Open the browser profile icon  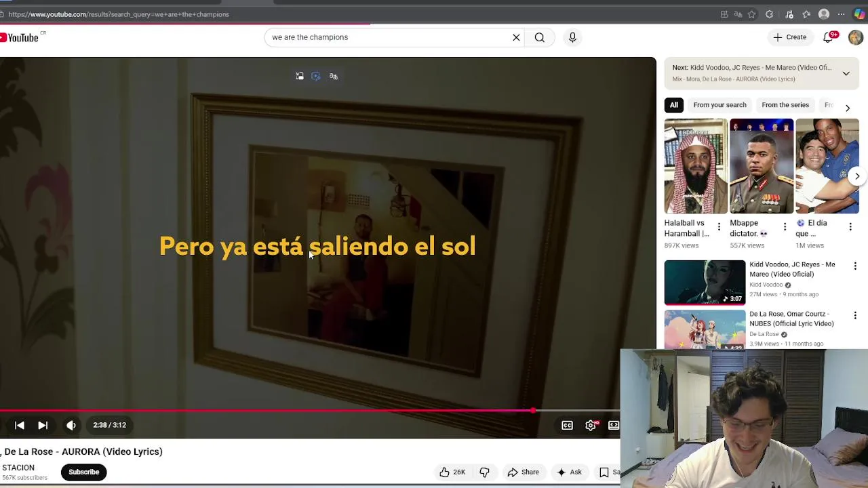point(824,14)
